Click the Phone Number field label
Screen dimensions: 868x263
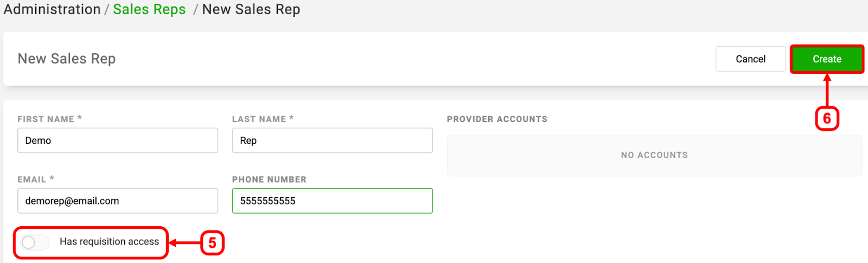tap(269, 179)
